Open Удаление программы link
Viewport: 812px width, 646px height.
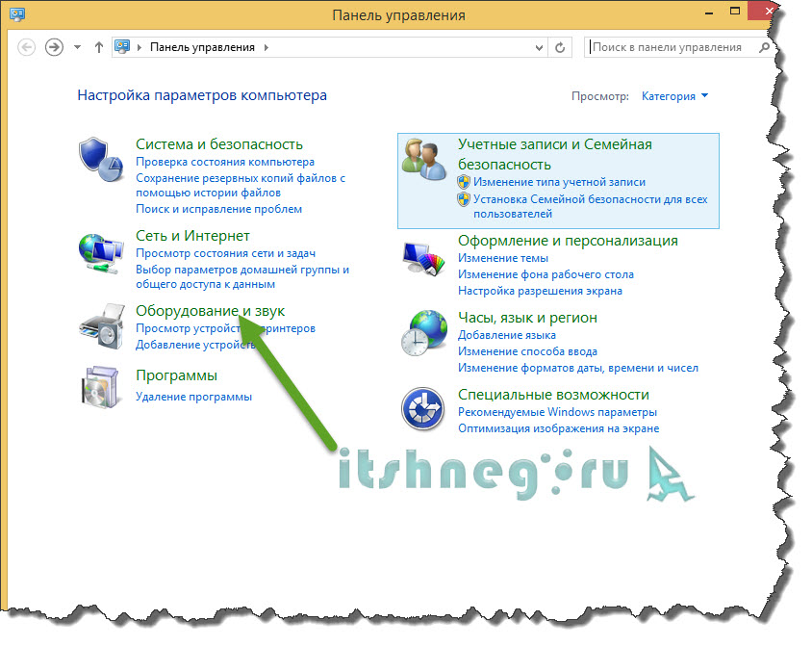click(x=193, y=397)
